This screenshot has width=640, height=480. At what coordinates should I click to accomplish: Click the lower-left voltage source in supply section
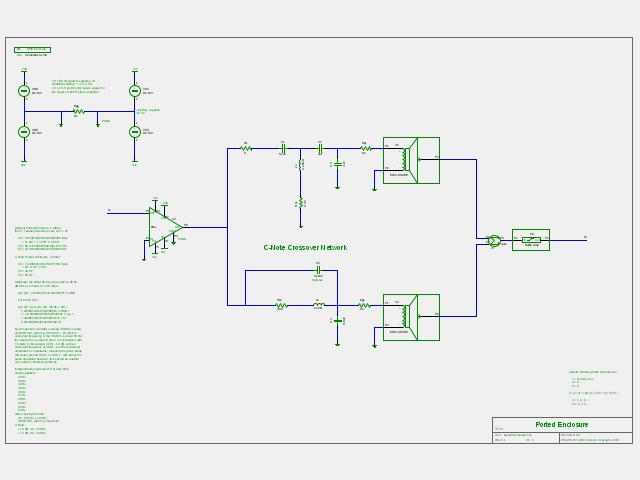(x=24, y=131)
